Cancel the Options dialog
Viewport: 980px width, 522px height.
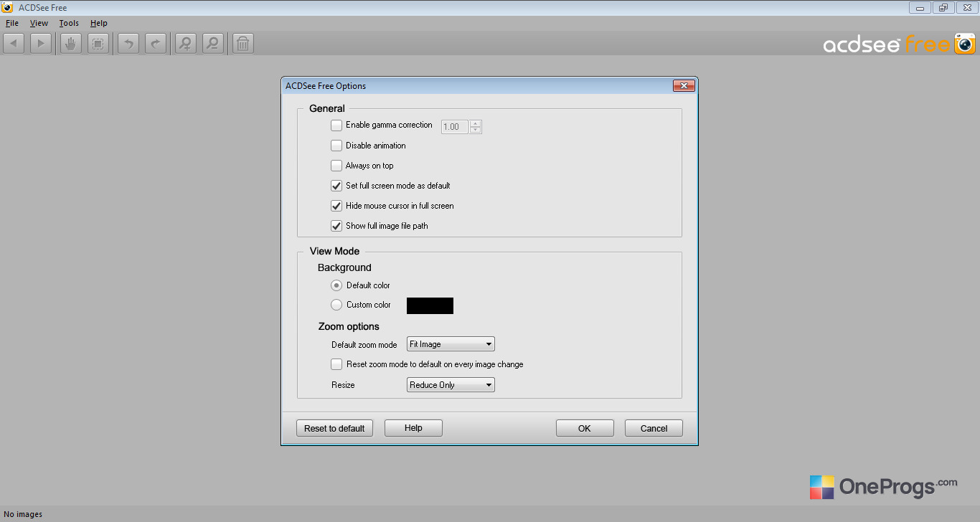(654, 428)
